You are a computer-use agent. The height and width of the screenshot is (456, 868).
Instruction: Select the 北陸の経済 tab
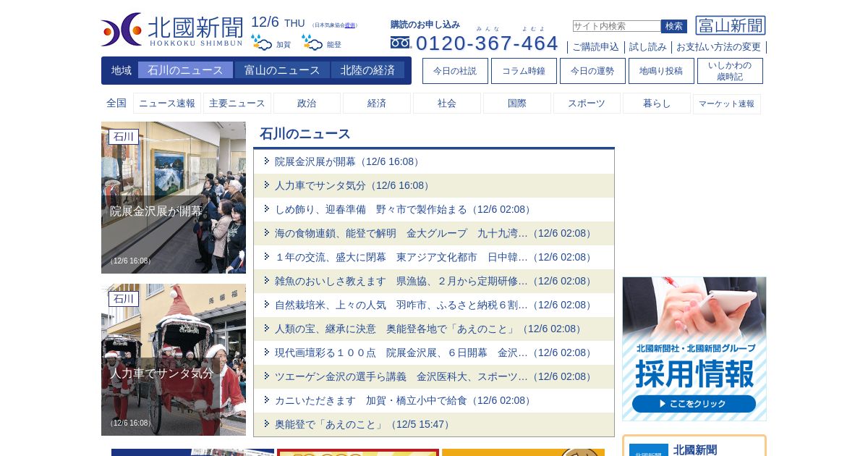click(x=367, y=70)
